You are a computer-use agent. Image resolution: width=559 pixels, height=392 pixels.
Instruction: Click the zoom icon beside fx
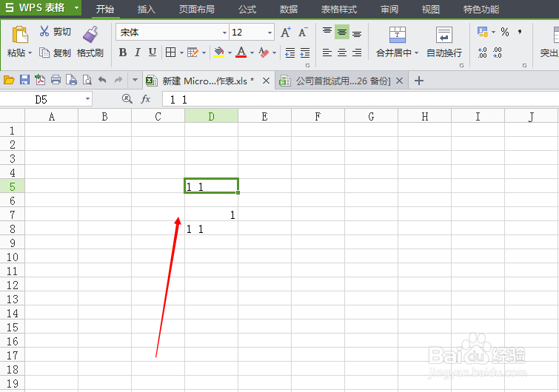(127, 99)
